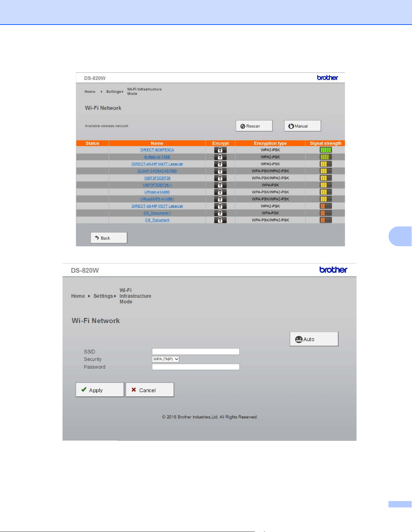Open the Security dropdown WPA (TKIP)

[165, 359]
